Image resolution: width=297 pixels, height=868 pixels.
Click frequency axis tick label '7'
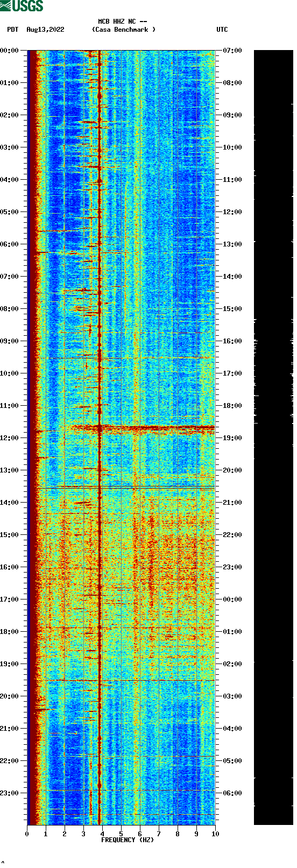coord(159,834)
